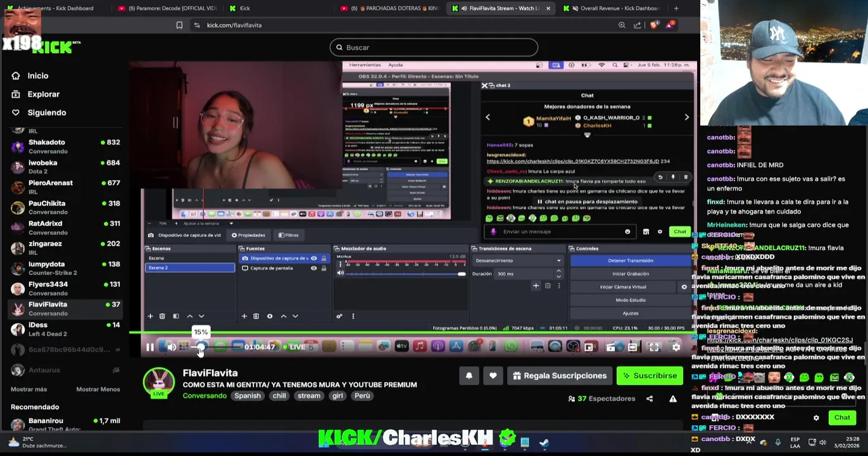Switch to PARCHADAS DOTERAS tab
The height and width of the screenshot is (456, 868).
(389, 8)
